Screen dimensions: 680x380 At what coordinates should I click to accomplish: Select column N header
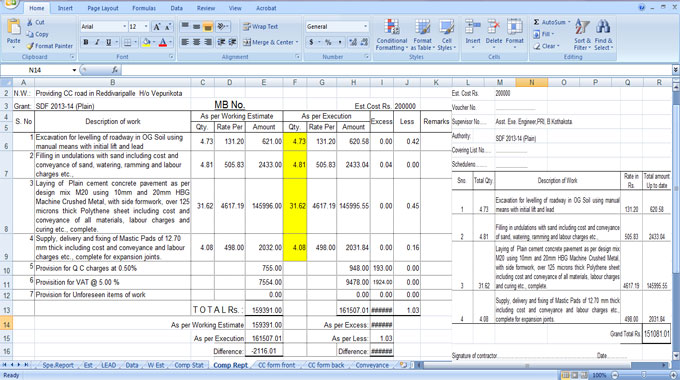(532, 82)
